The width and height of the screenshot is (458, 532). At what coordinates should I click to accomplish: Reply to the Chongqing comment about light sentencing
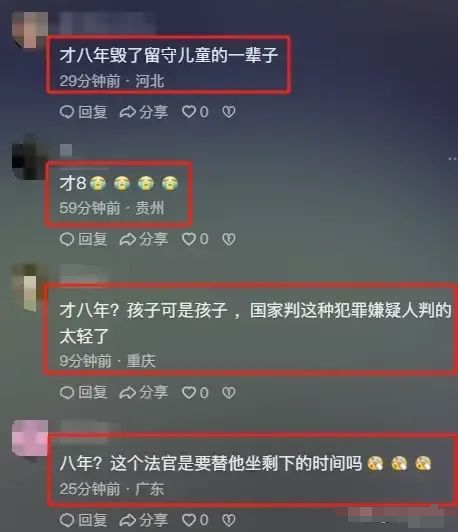[83, 393]
